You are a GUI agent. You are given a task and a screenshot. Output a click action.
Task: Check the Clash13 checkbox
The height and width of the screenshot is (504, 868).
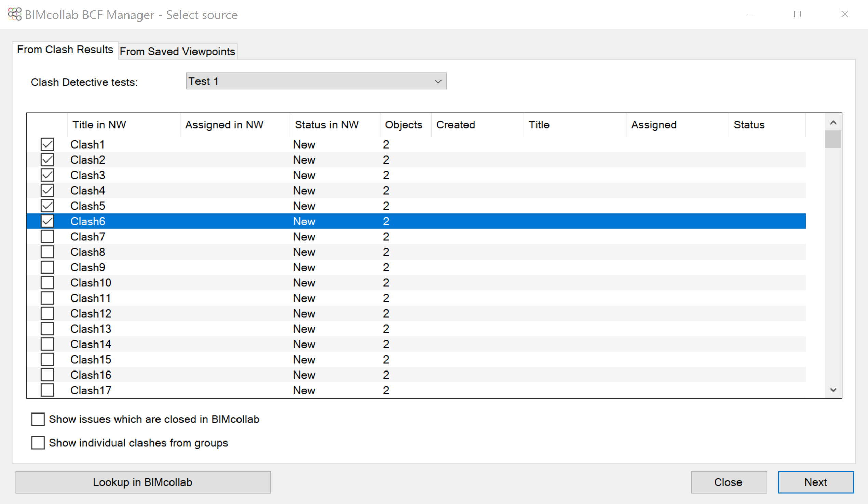pos(47,329)
